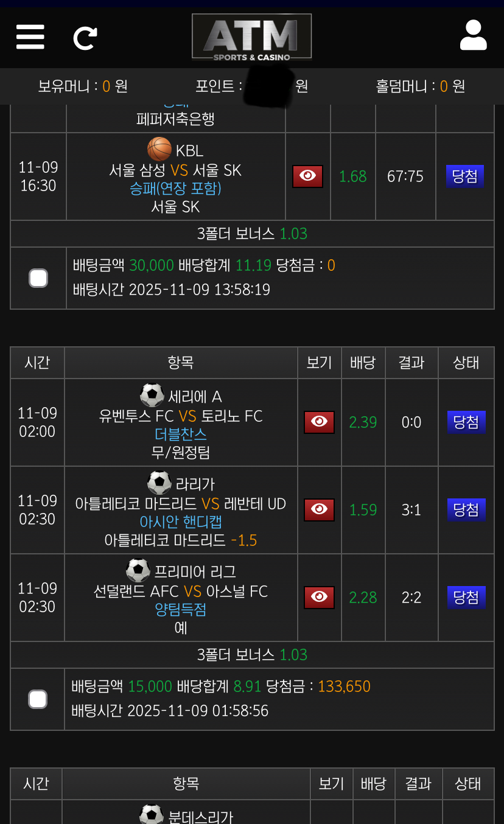Click eye icon for Juventus vs Torino match
Image resolution: width=504 pixels, height=824 pixels.
click(319, 422)
